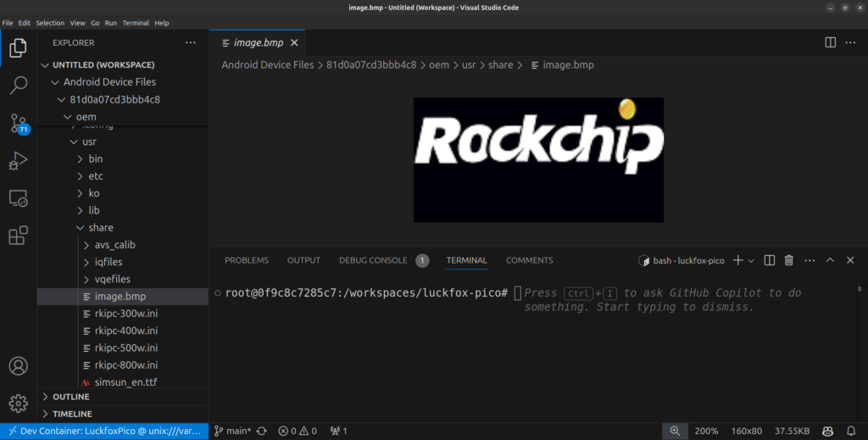The height and width of the screenshot is (440, 868).
Task: Split the terminal panel
Action: pos(770,260)
